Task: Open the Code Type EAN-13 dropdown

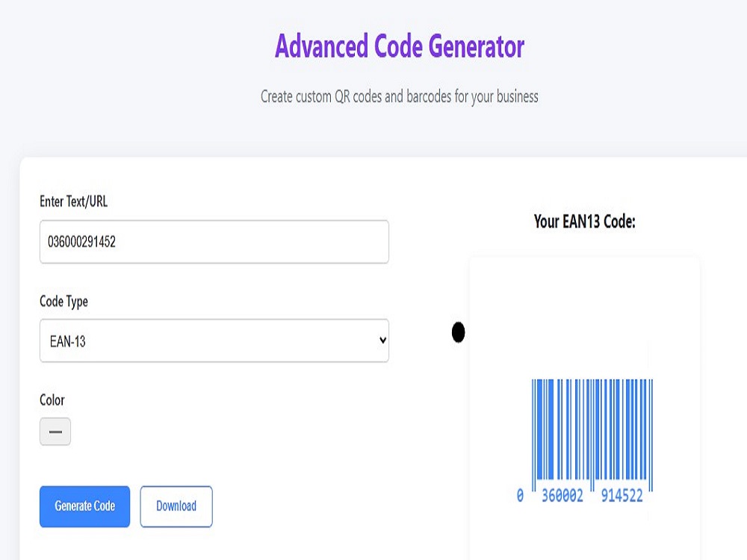Action: 214,340
